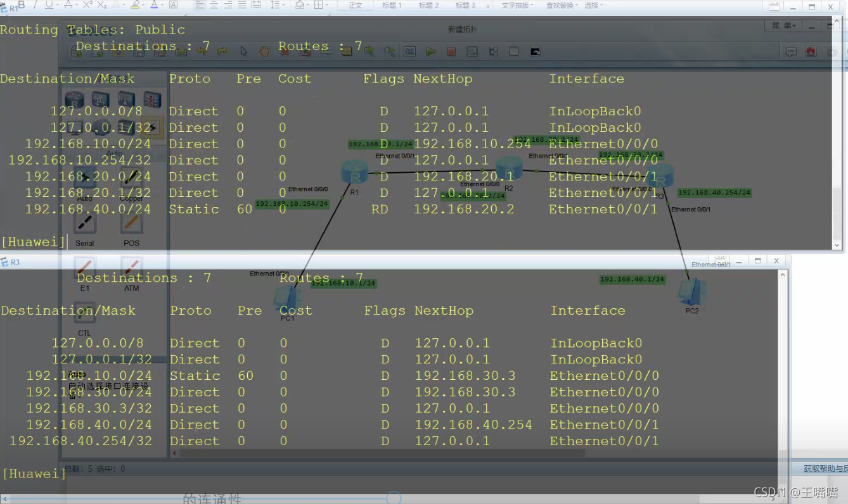Toggle subscript formatting in ribbon
This screenshot has width=848, height=504.
101,5
